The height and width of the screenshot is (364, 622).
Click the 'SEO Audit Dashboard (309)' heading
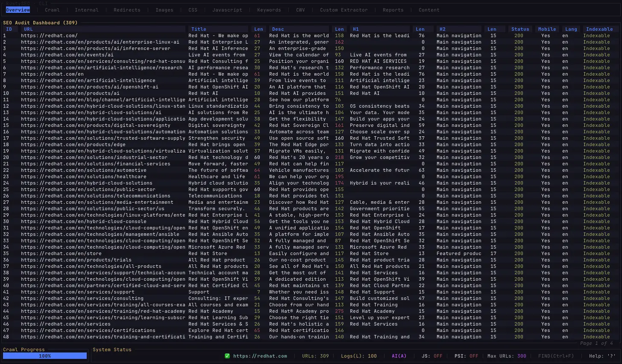(40, 23)
